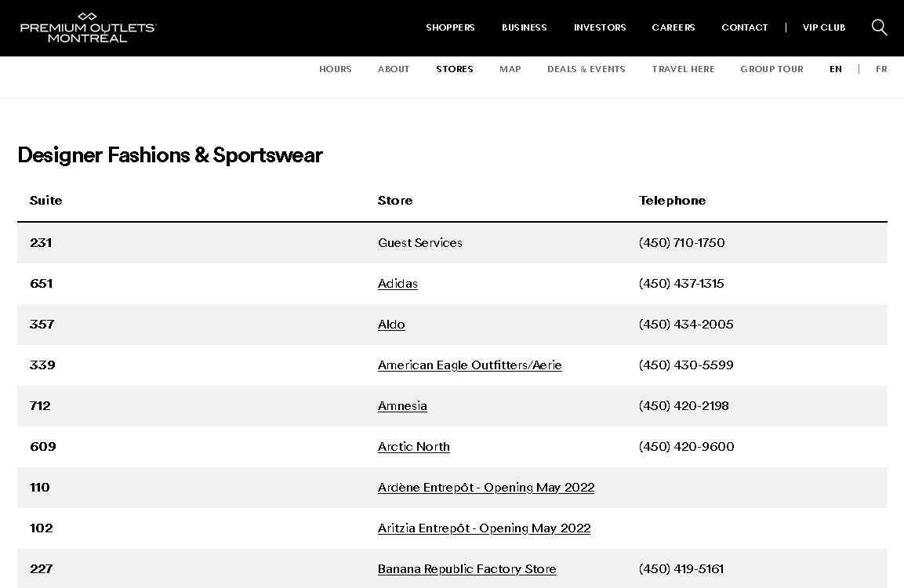This screenshot has height=588, width=904.
Task: Click the Suite column header
Action: (x=46, y=201)
